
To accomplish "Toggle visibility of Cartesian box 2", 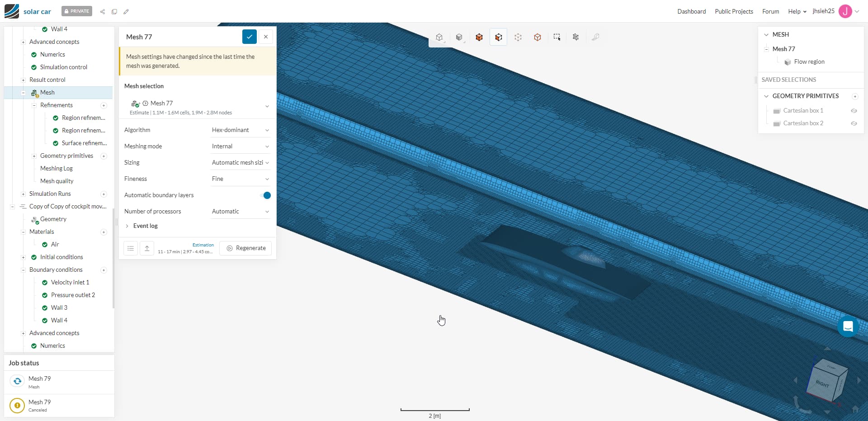I will click(x=854, y=123).
